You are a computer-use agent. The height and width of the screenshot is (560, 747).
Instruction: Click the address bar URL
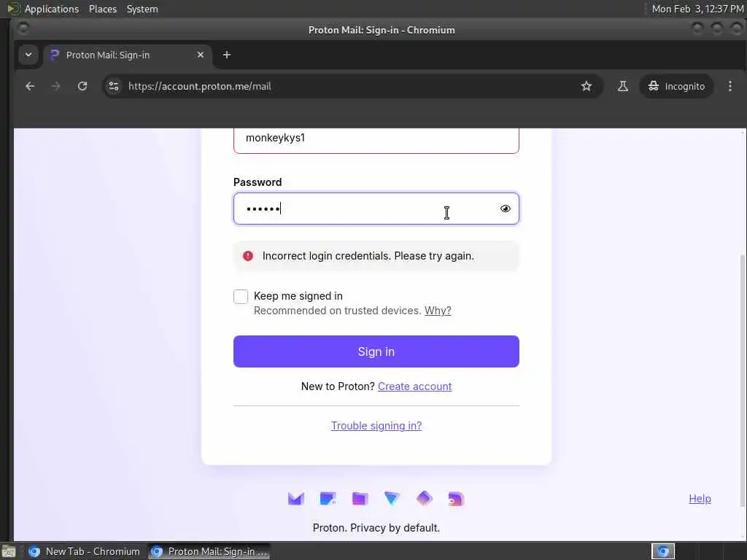click(200, 86)
